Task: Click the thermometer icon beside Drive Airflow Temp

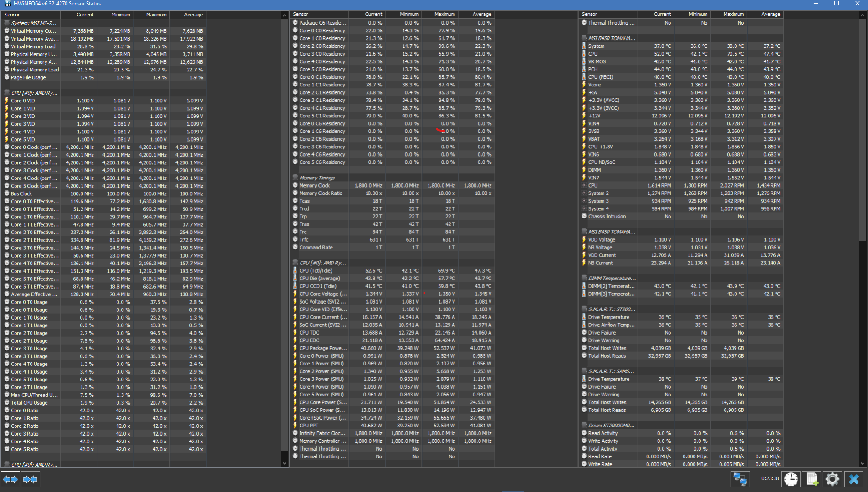Action: [x=584, y=325]
